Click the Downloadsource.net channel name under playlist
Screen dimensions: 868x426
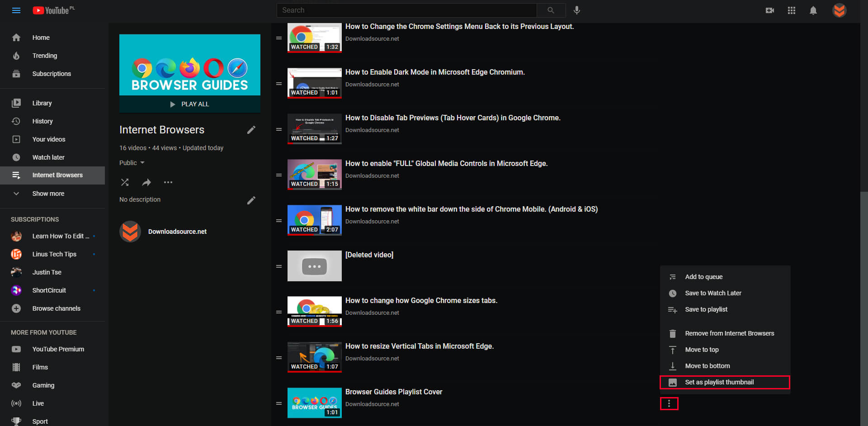tap(177, 232)
